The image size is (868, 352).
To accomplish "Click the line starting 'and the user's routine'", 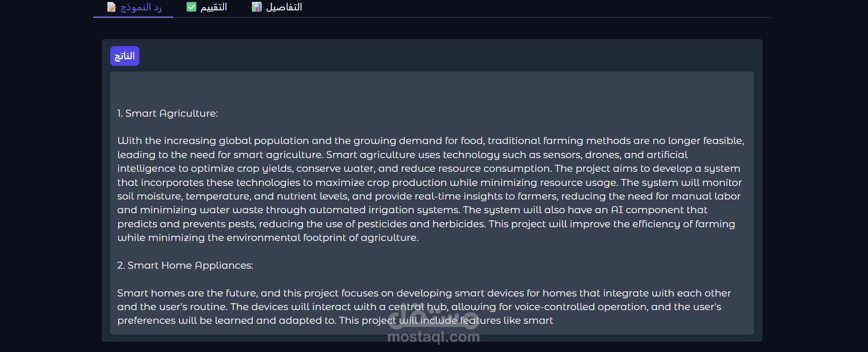I will coord(419,307).
